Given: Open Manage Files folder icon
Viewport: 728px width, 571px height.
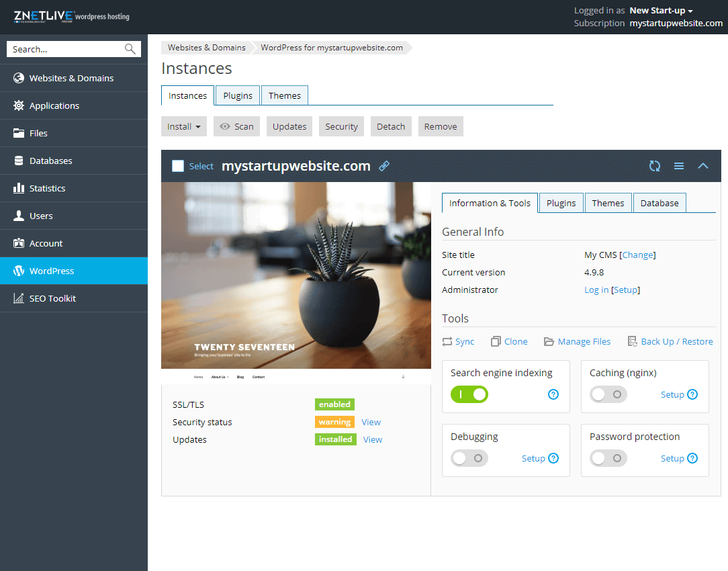Looking at the screenshot, I should pyautogui.click(x=549, y=341).
